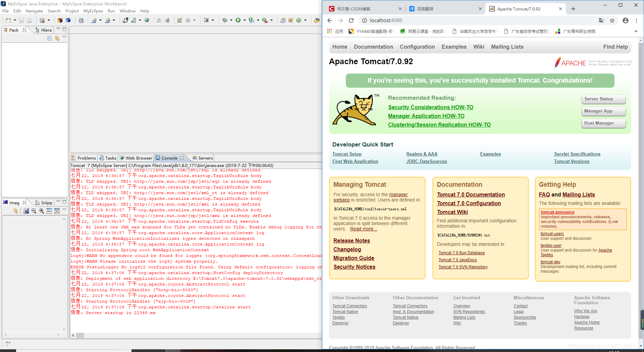
Task: Open the Debug configurations dropdown arrow
Action: click(231, 20)
